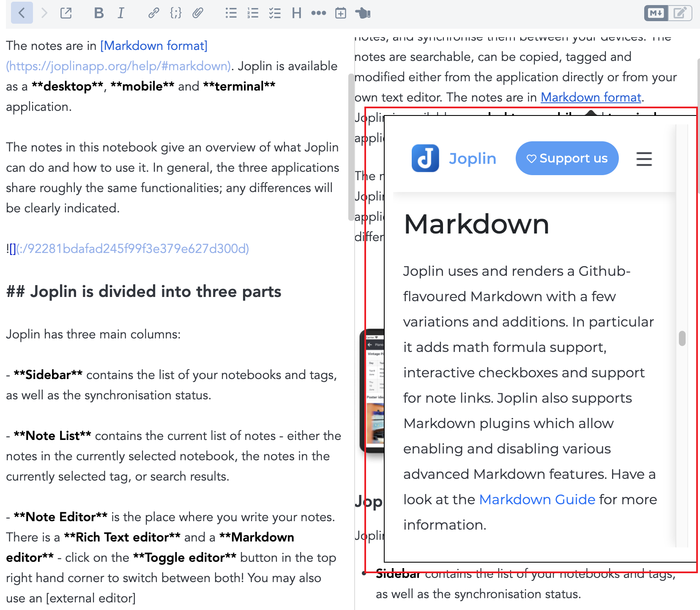This screenshot has width=700, height=610.
Task: Click the image resource link in the editor
Action: (128, 249)
